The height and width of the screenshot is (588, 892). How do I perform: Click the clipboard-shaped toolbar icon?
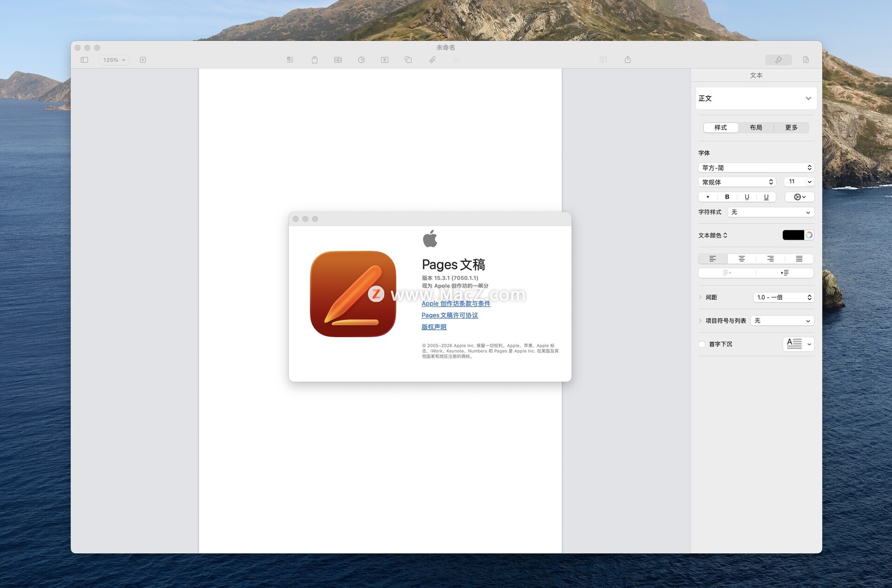315,60
